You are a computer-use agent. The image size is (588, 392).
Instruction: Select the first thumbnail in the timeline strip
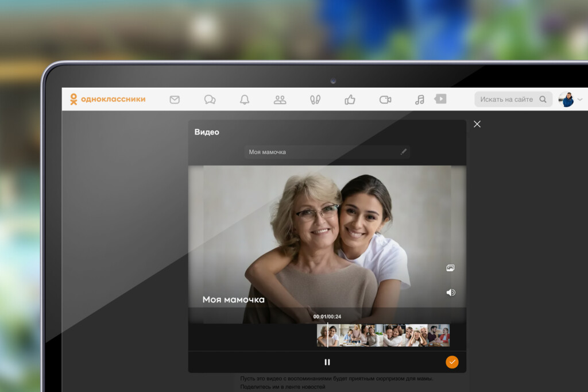[x=328, y=335]
